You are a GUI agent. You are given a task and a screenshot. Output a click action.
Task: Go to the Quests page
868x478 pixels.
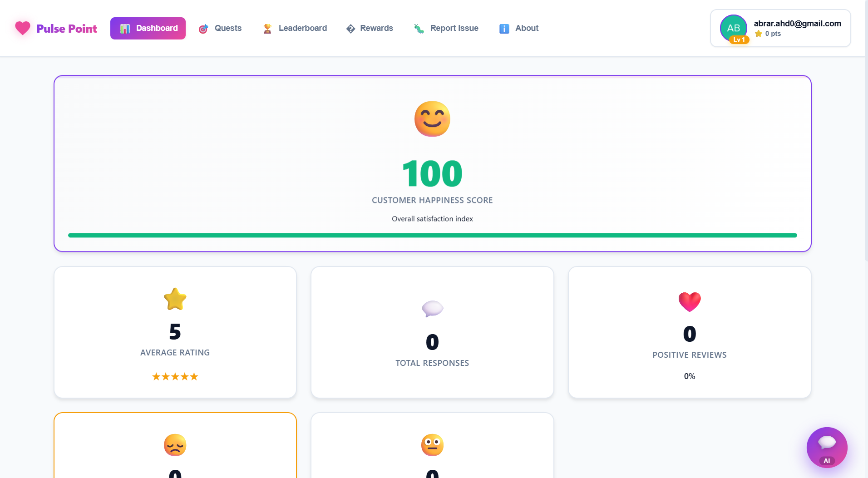(x=220, y=28)
